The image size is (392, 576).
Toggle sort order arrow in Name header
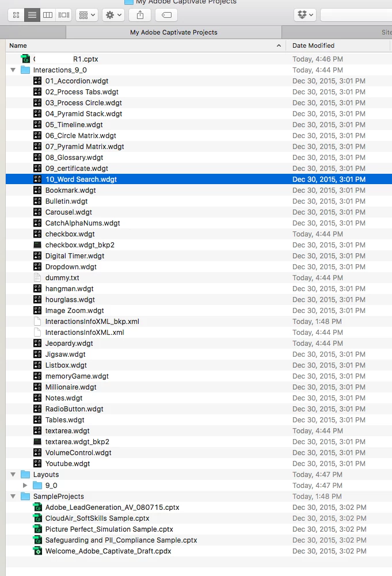coord(279,45)
